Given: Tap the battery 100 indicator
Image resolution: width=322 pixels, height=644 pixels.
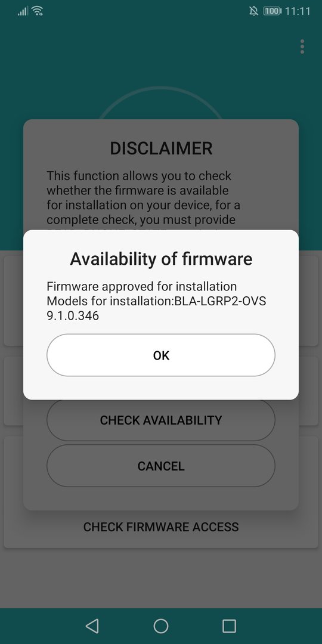Looking at the screenshot, I should point(272,11).
